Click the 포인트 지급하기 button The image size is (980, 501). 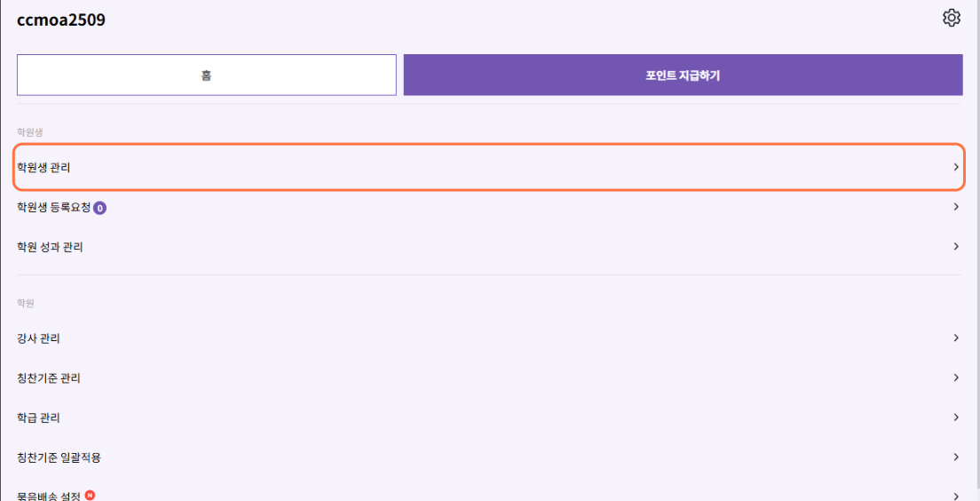(x=684, y=75)
